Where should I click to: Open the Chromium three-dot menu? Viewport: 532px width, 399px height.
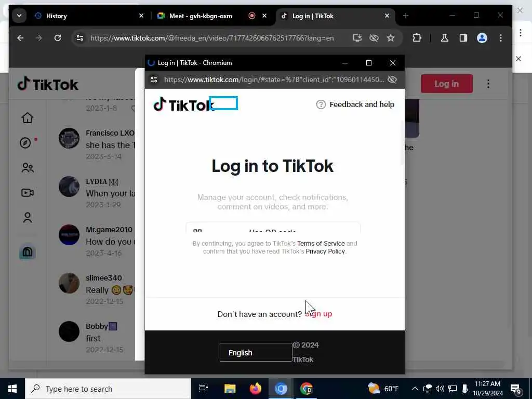click(501, 38)
